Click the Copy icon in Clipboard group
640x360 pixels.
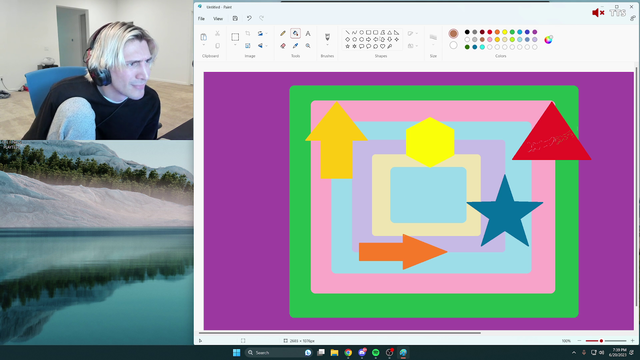pyautogui.click(x=218, y=46)
